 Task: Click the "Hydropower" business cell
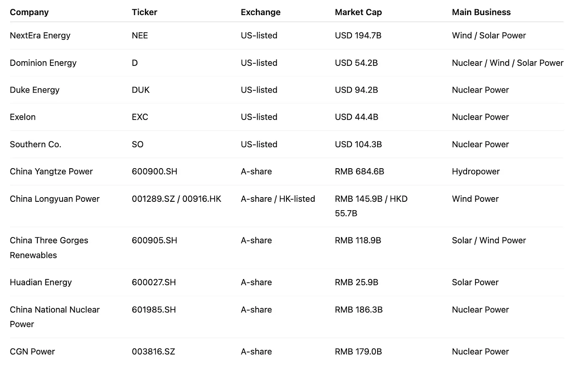476,172
